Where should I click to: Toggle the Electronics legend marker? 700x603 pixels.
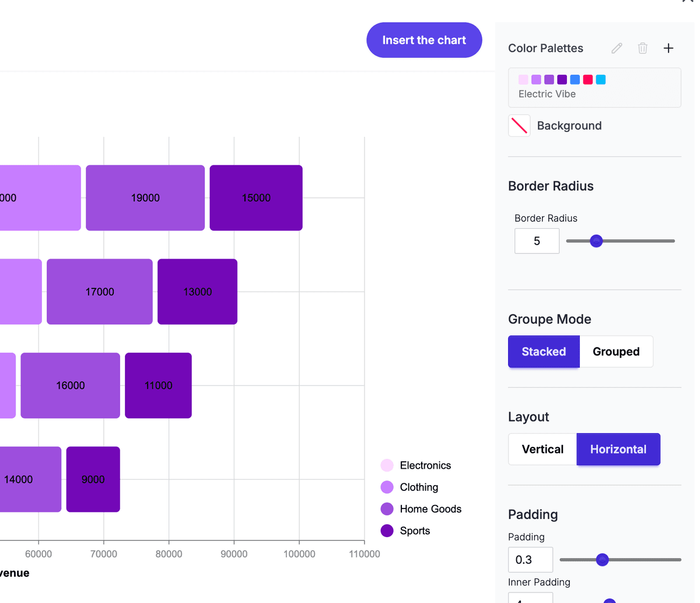click(x=387, y=465)
